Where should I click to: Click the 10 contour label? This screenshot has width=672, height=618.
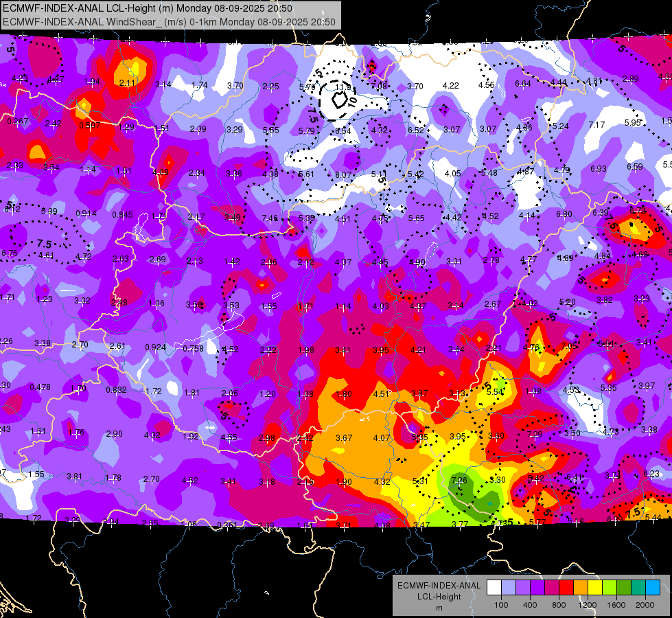pyautogui.click(x=352, y=101)
